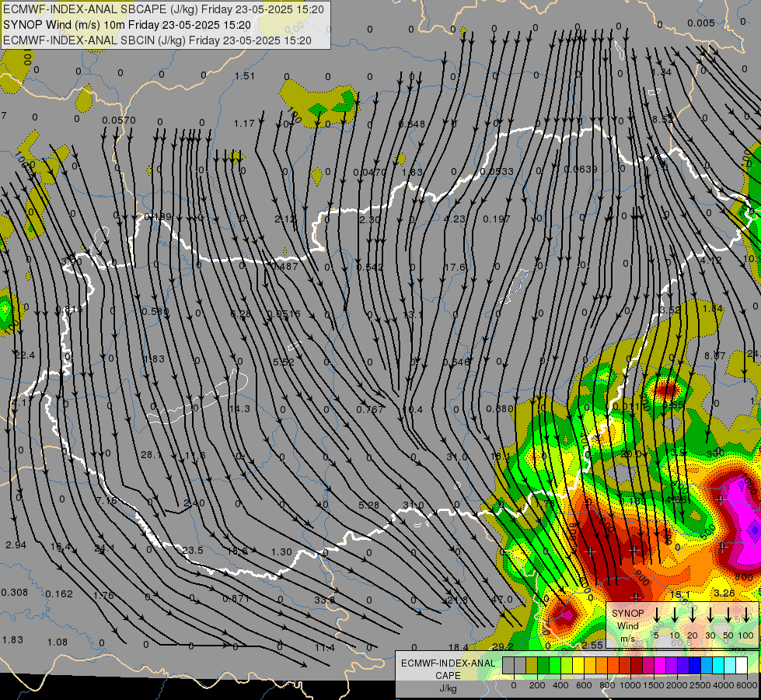Click the 2500 tick label on the colorbar
Viewport: 761px width, 700px height.
(x=701, y=685)
